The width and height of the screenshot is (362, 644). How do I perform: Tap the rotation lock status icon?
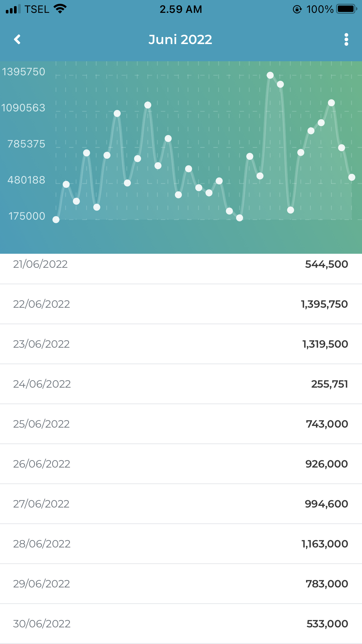tap(297, 9)
